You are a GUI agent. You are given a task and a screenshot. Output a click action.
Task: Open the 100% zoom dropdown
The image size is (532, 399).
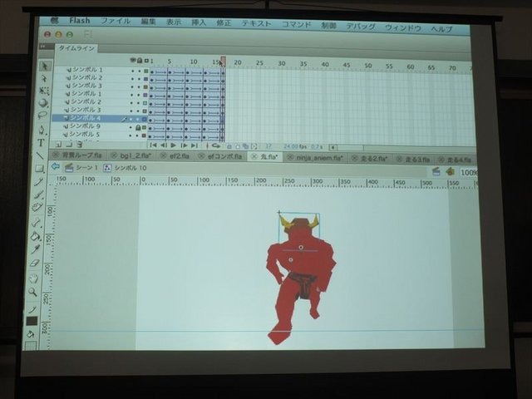468,173
